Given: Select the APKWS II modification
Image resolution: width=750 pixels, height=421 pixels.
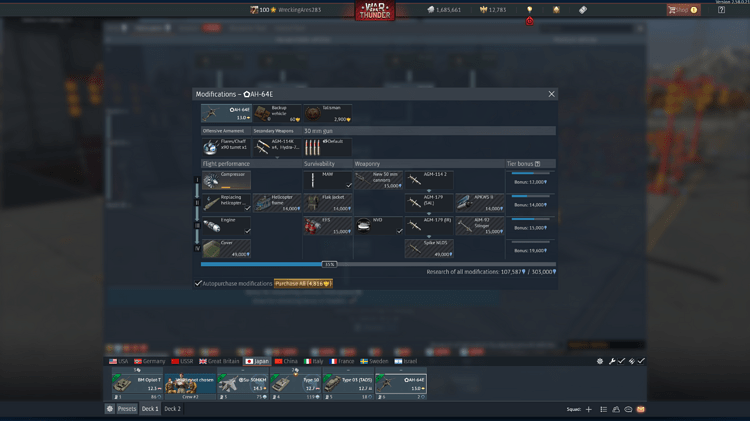Looking at the screenshot, I should click(x=480, y=203).
